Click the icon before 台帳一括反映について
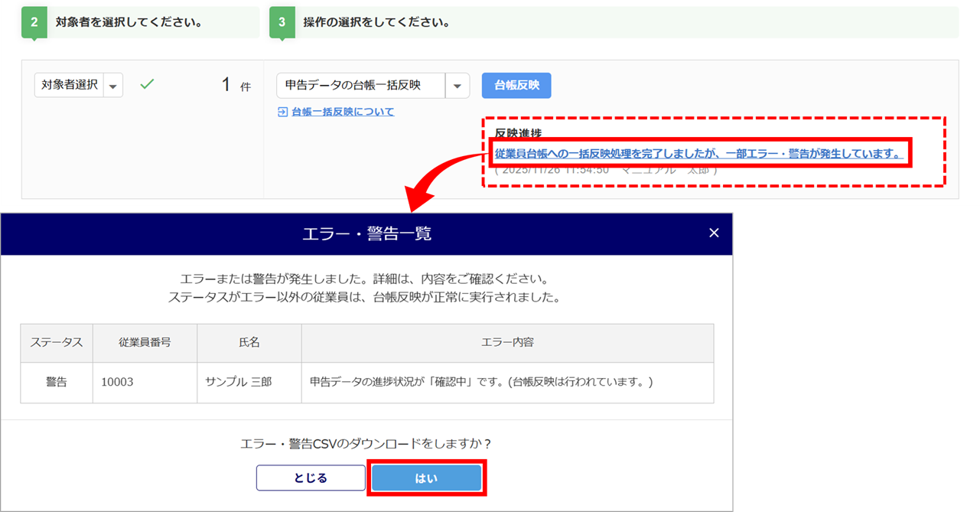Viewport: 980px width, 512px height. tap(283, 112)
